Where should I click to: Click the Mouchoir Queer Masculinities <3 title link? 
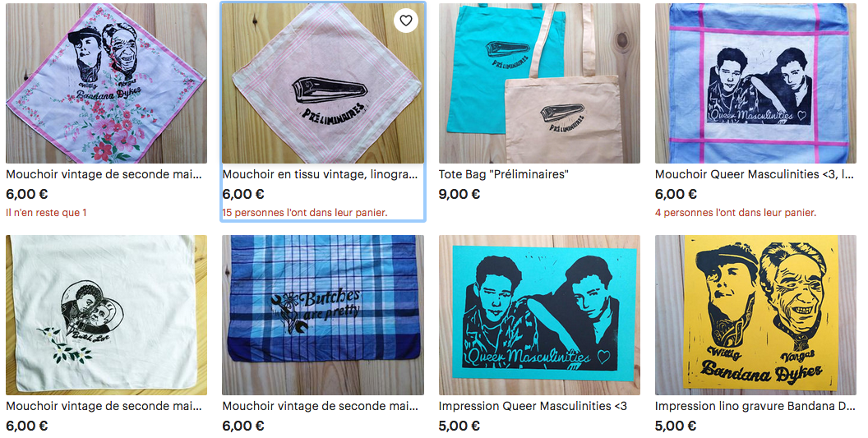tap(755, 174)
